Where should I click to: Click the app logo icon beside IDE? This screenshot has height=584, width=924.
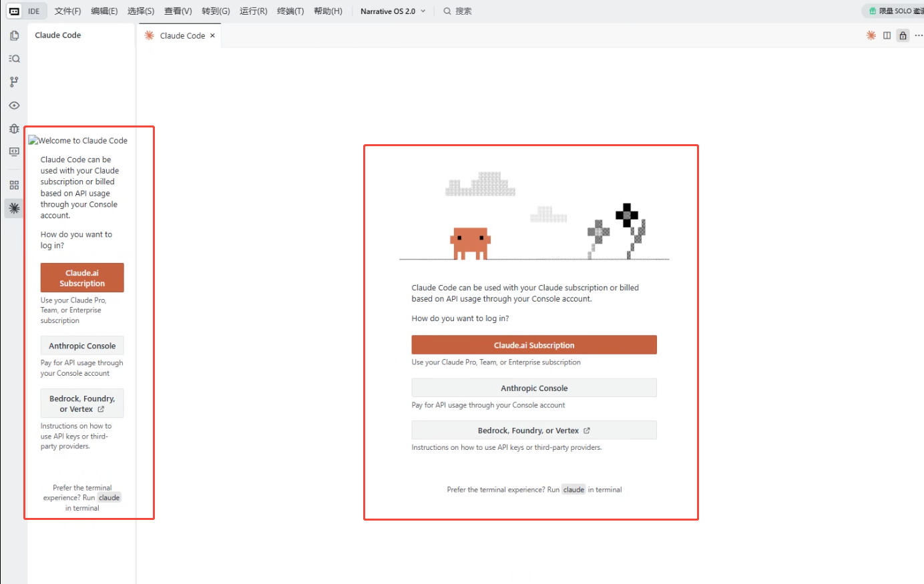click(14, 11)
